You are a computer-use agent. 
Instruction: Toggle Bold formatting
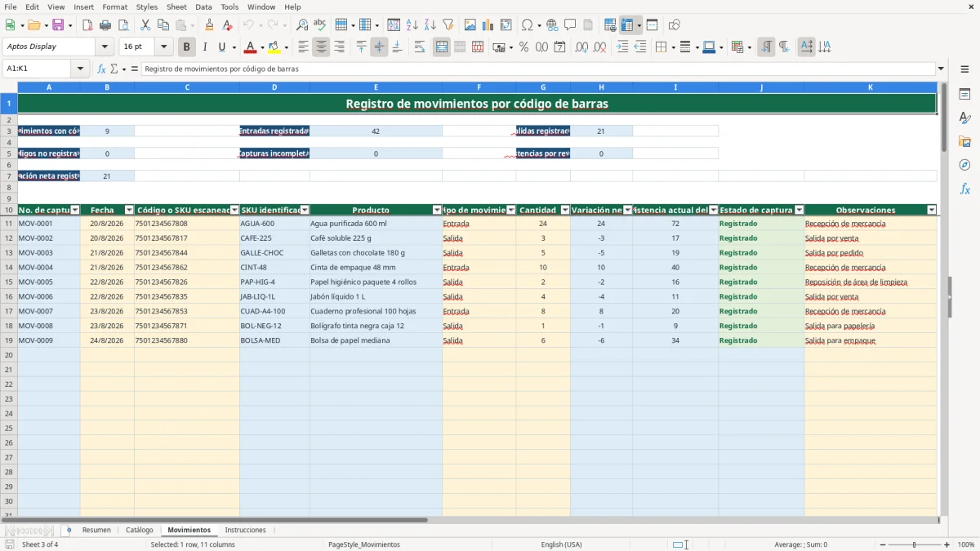[187, 47]
